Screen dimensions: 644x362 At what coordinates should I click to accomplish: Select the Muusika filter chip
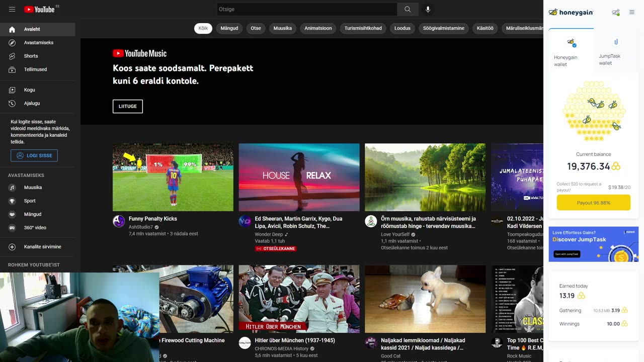(283, 28)
